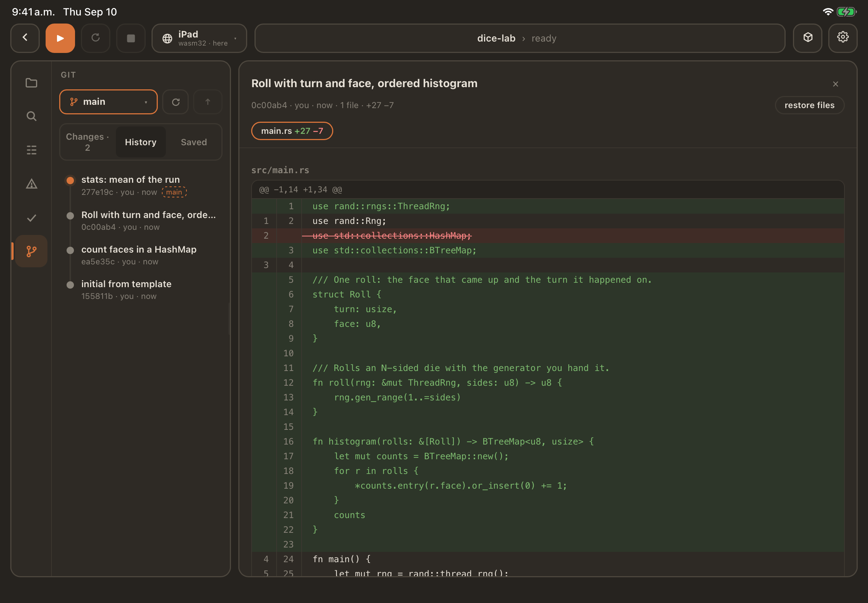Click the src/main.rs file path heading
Viewport: 868px width, 603px height.
280,170
